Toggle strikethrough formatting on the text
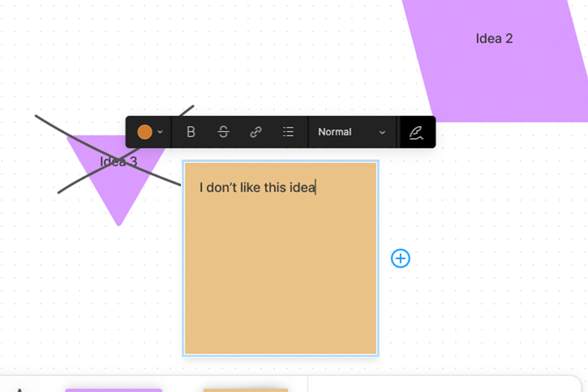 223,132
